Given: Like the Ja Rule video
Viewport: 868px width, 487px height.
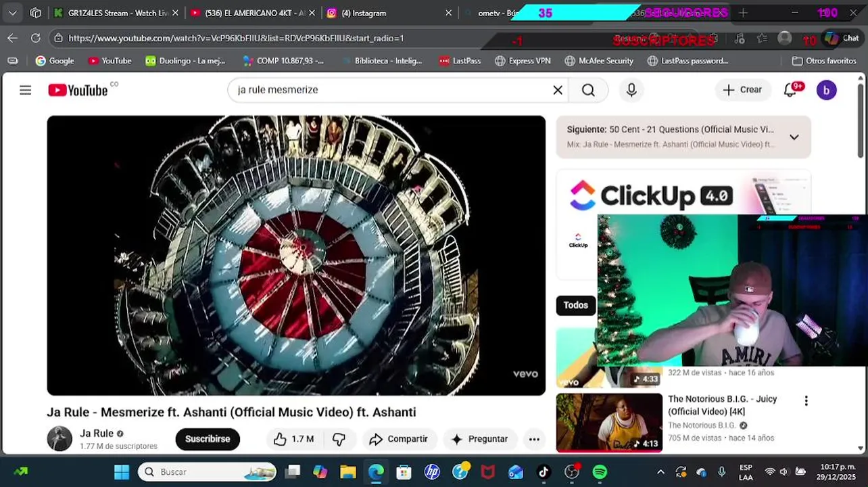Looking at the screenshot, I should (293, 439).
